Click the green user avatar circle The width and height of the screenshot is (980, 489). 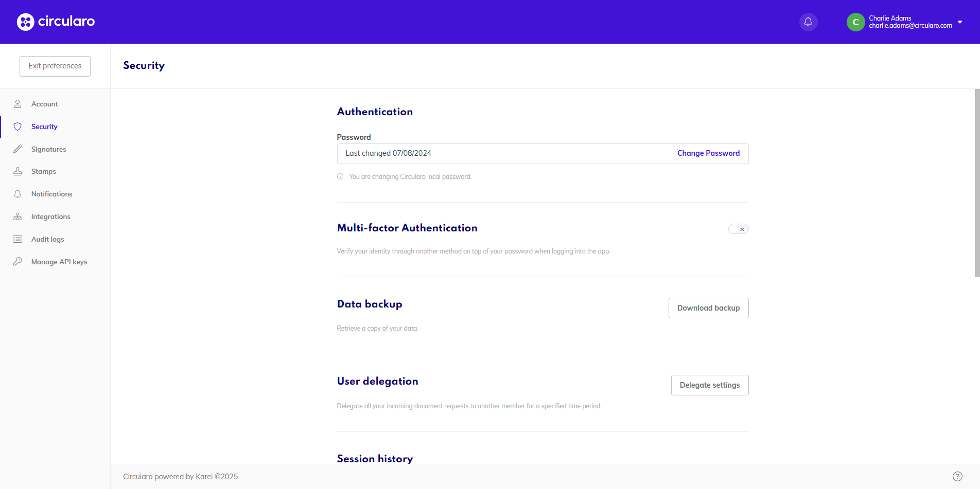(x=855, y=22)
